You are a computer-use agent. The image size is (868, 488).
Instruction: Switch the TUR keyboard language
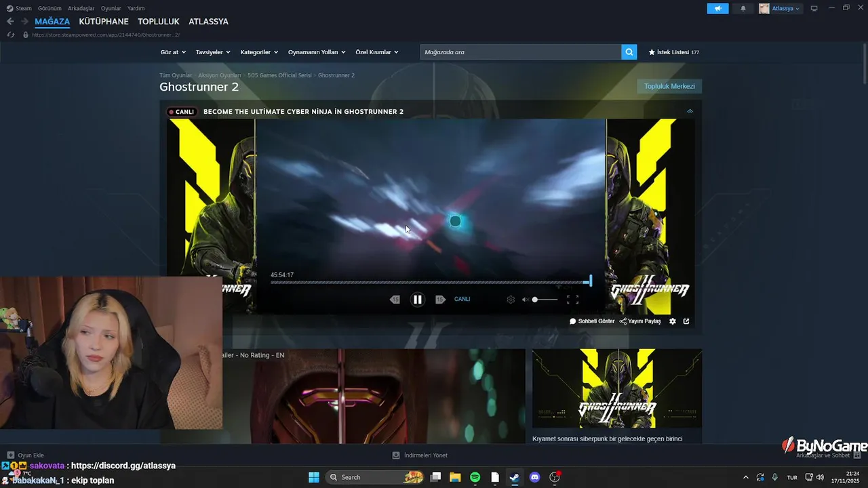tap(792, 477)
